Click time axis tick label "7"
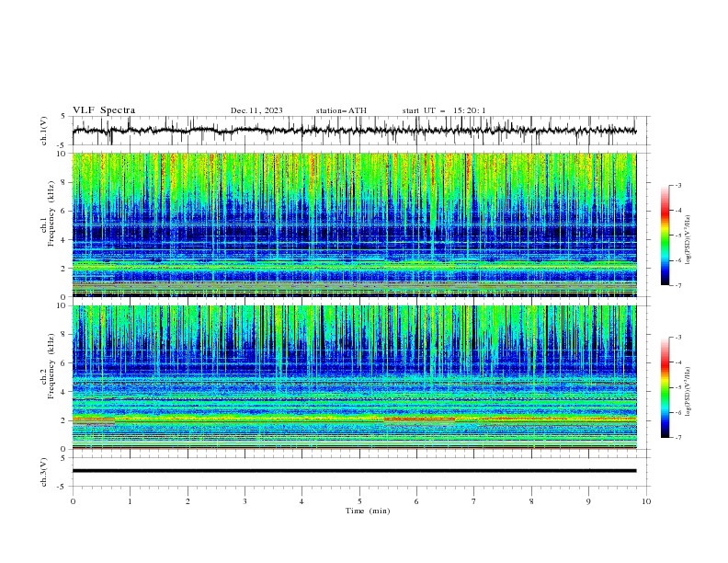The height and width of the screenshot is (563, 728). pos(474,501)
